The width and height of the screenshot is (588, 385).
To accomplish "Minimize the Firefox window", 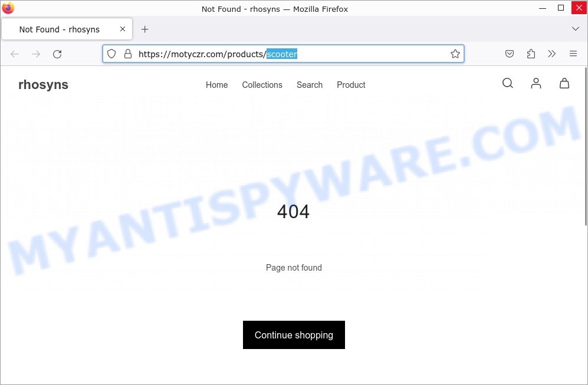I will click(x=543, y=8).
